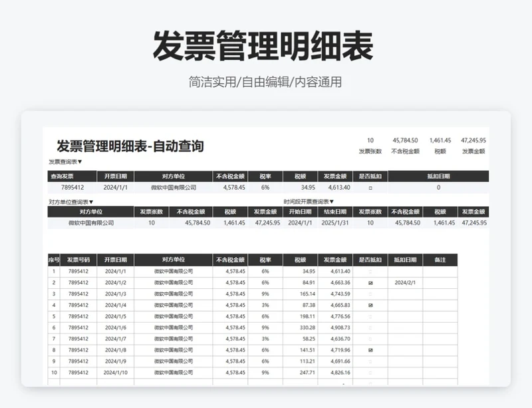Screen dimensions: 532x408
Task: Click the 结束日期 column header
Action: tap(335, 212)
